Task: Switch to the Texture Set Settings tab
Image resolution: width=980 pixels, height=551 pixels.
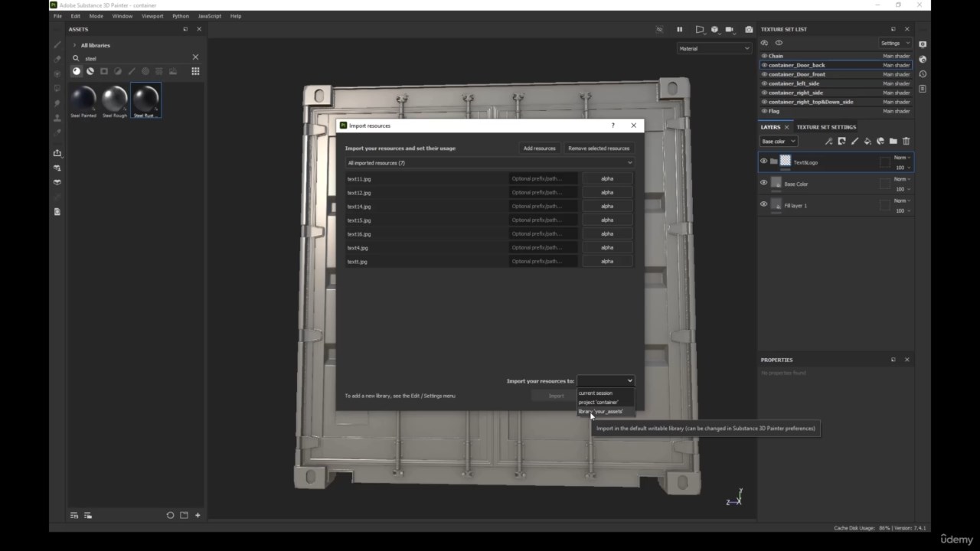Action: pyautogui.click(x=828, y=127)
